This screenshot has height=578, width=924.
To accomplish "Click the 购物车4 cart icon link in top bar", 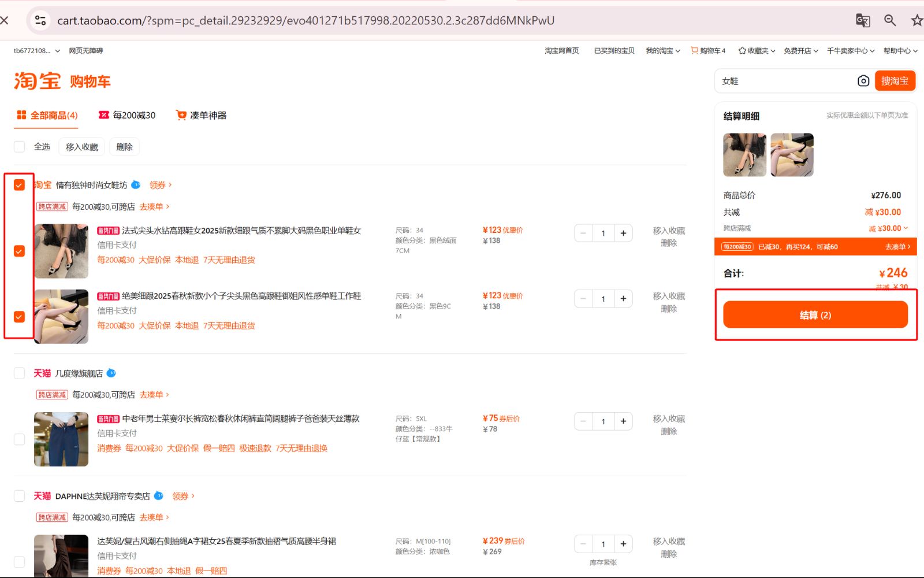I will point(708,51).
